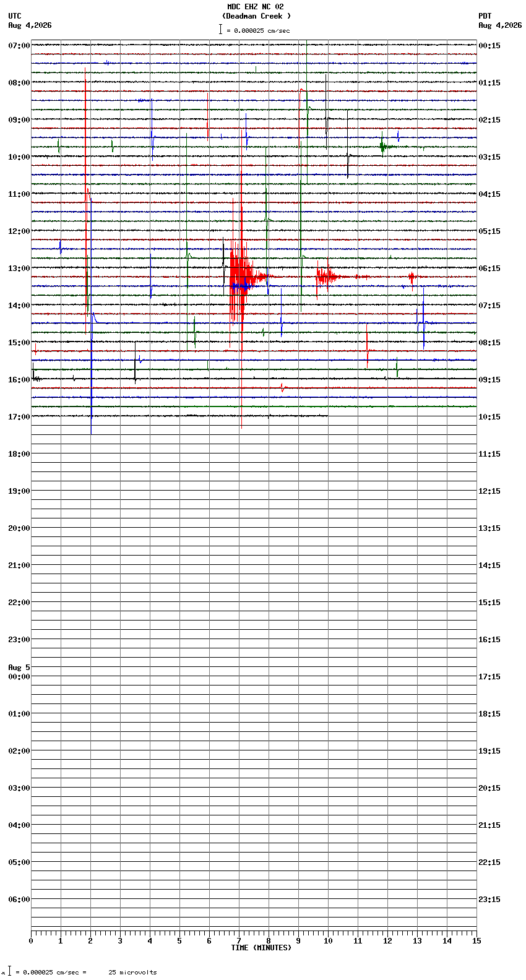Click the 'PDT' timezone label

485,16
